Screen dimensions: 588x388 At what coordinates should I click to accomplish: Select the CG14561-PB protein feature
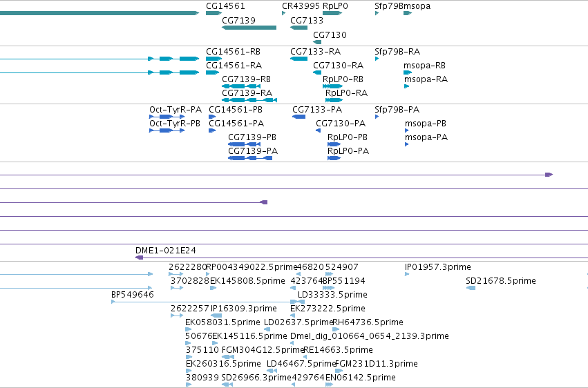pos(236,109)
